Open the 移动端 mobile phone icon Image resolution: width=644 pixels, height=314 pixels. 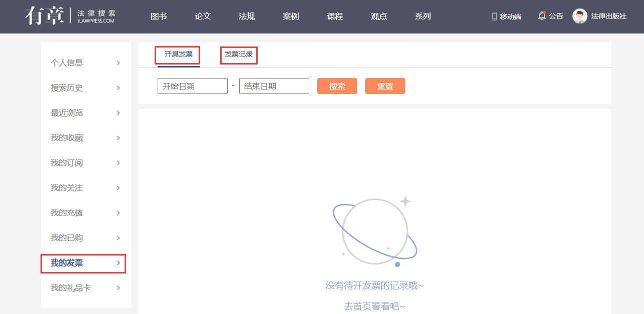[x=494, y=16]
